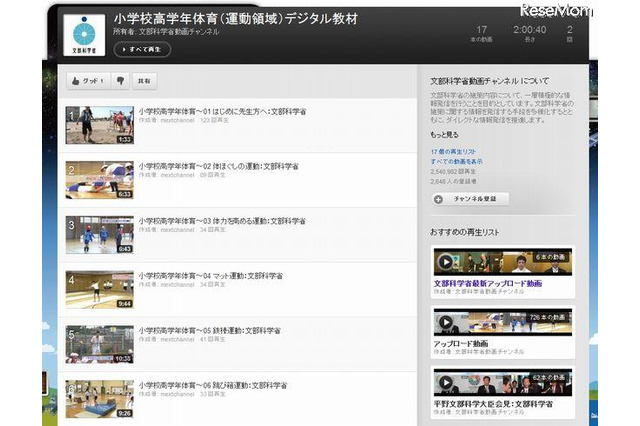Click mextchannel author on video 05 row
Image resolution: width=640 pixels, height=426 pixels.
[177, 339]
